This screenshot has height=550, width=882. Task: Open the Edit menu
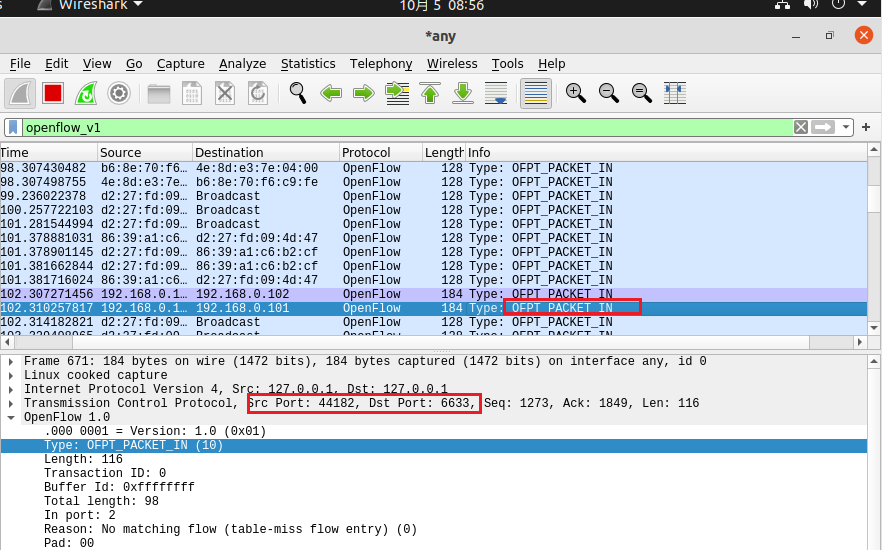tap(57, 64)
